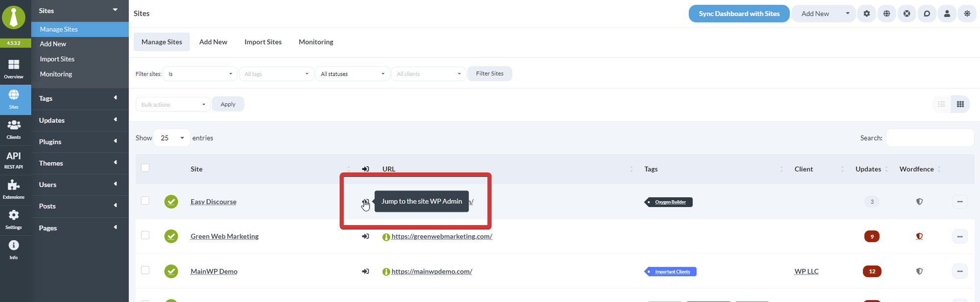Open the ellipsis menu for MainWP Demo
980x302 pixels.
pyautogui.click(x=960, y=271)
